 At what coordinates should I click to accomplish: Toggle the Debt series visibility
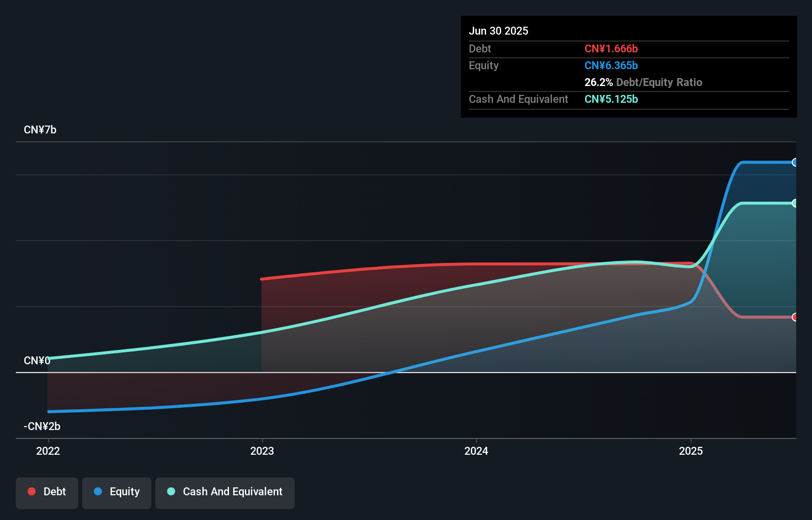47,493
